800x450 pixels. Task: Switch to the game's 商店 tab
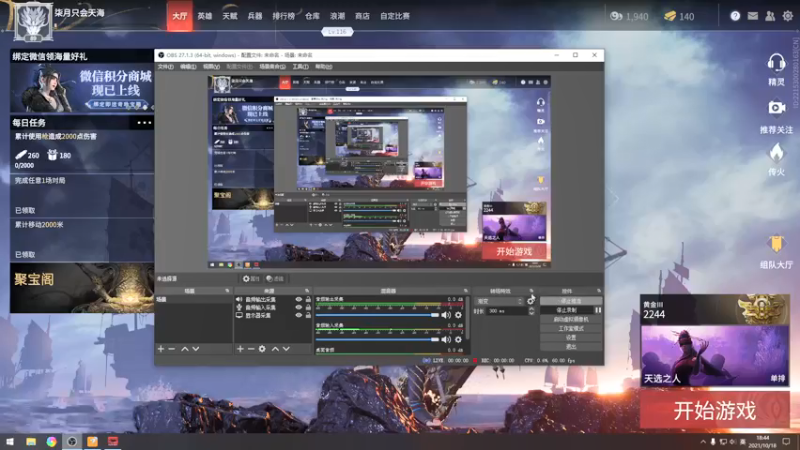click(362, 16)
